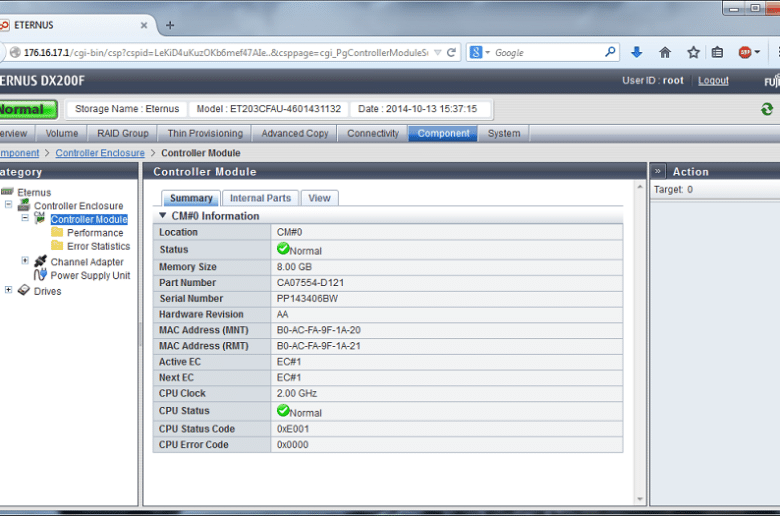Click the green Status check icon
This screenshot has height=516, width=780.
pos(283,248)
